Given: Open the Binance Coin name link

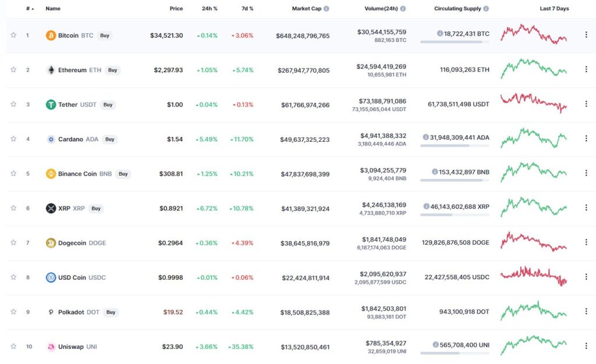Looking at the screenshot, I should click(77, 173).
